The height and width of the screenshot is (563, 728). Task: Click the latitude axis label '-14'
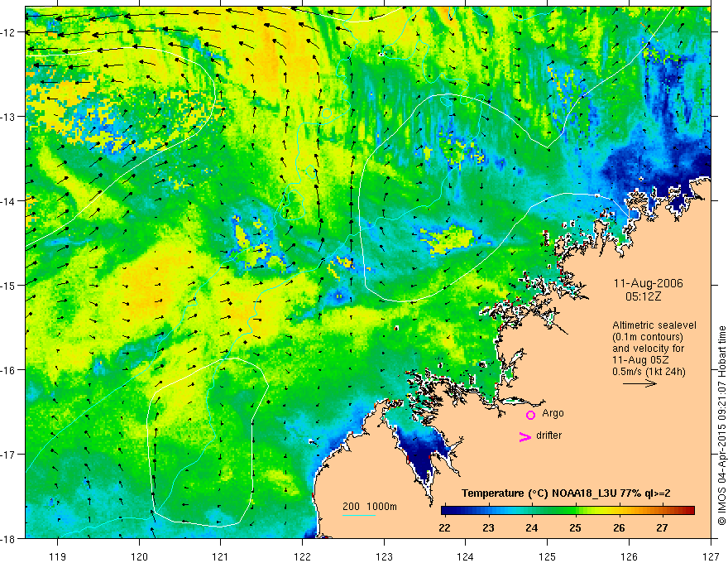coord(8,201)
